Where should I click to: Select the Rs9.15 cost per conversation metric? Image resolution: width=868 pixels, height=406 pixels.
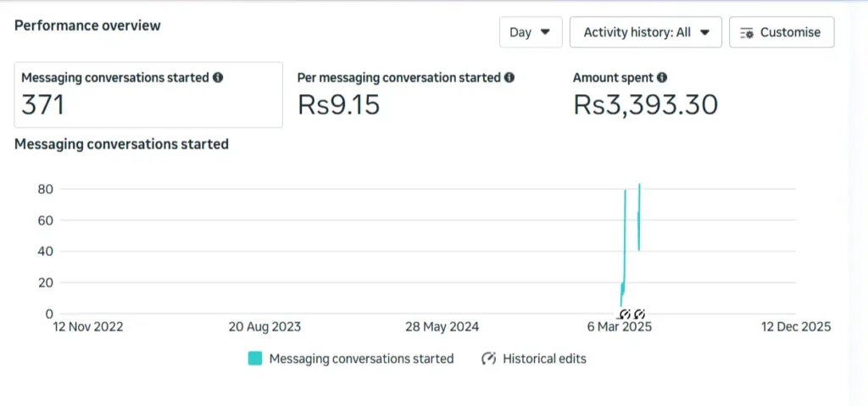(339, 104)
